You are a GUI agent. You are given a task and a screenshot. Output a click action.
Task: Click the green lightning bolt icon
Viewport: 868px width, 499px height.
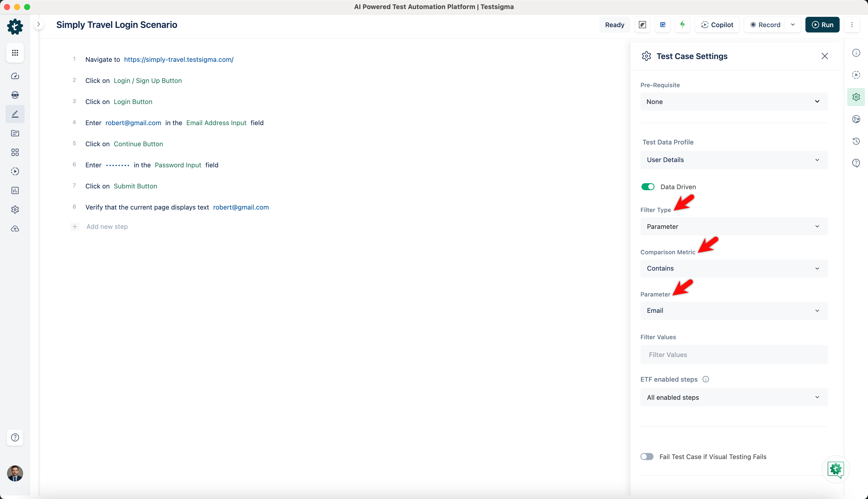[x=682, y=25]
